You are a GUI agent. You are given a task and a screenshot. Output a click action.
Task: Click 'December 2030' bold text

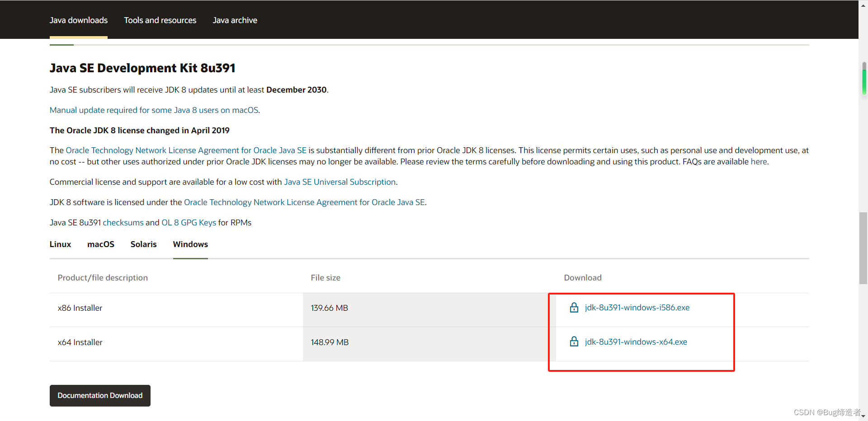pos(297,90)
